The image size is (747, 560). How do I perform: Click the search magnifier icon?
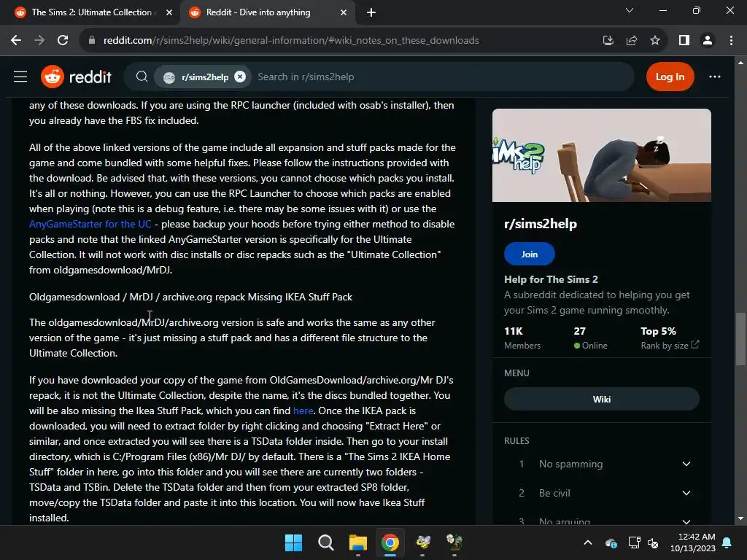142,77
